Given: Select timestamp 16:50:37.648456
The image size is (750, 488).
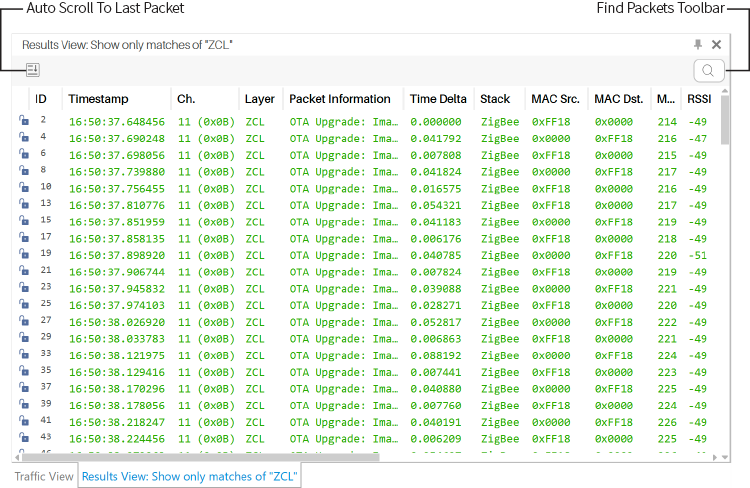Looking at the screenshot, I should point(117,122).
